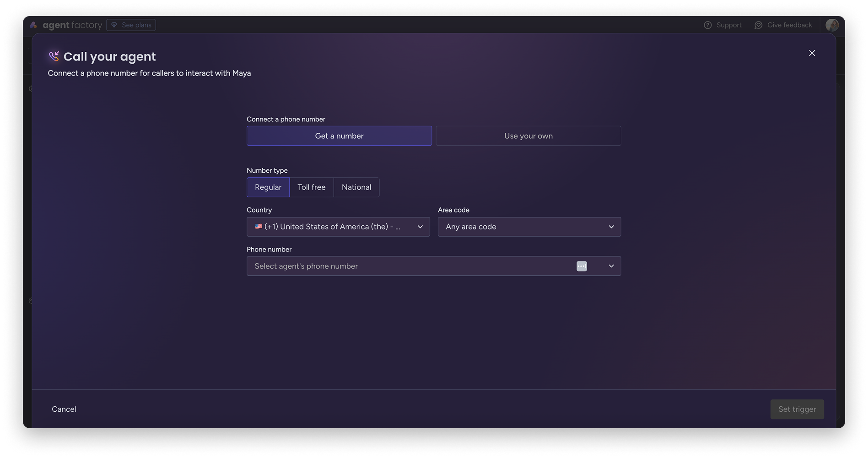Choose Regular number type
This screenshot has height=458, width=868.
[x=268, y=187]
